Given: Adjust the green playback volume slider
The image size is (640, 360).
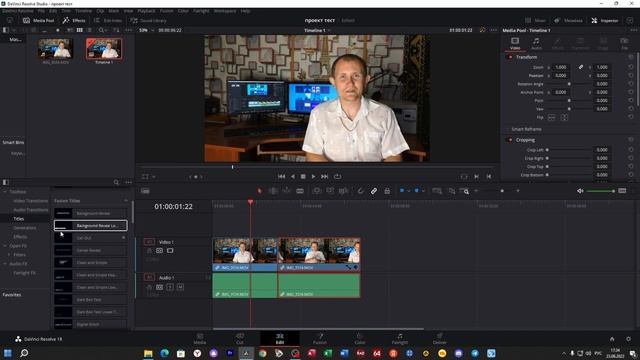Looking at the screenshot, I should click(x=600, y=191).
